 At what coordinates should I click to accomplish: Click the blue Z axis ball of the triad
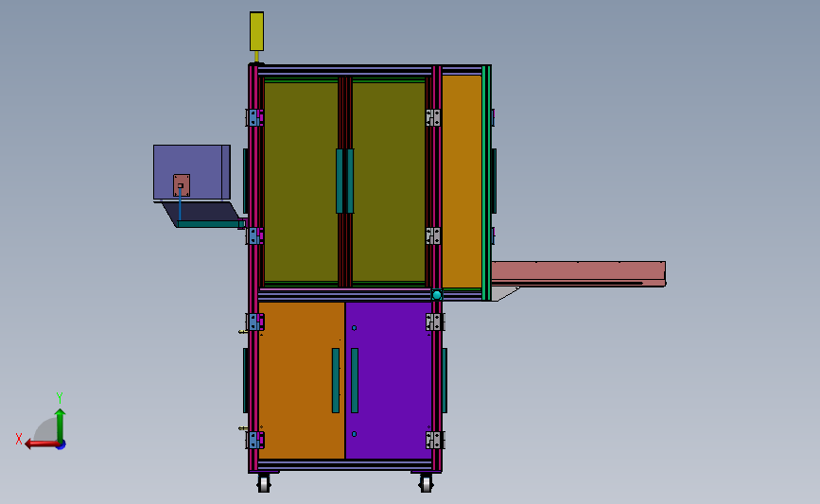tap(61, 444)
